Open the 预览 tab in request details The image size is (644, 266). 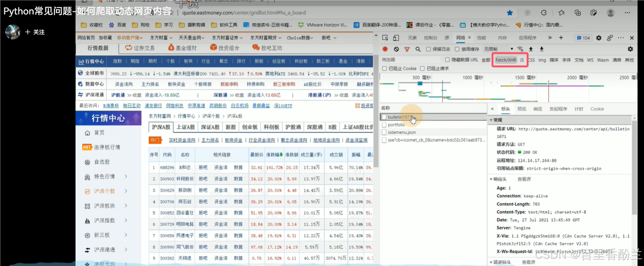[x=522, y=109]
